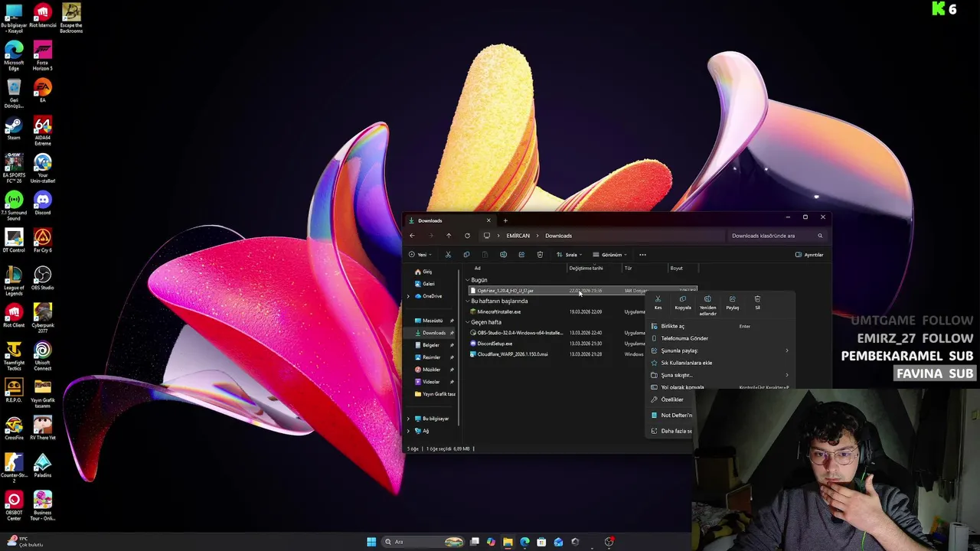This screenshot has height=551, width=980.
Task: Open Riot Client desktop shortcut
Action: (x=14, y=315)
